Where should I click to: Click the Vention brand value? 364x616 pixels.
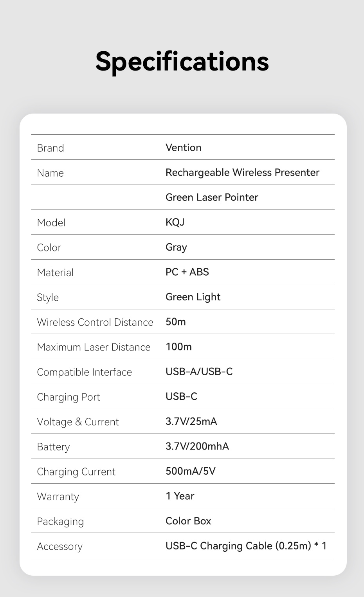tap(183, 148)
